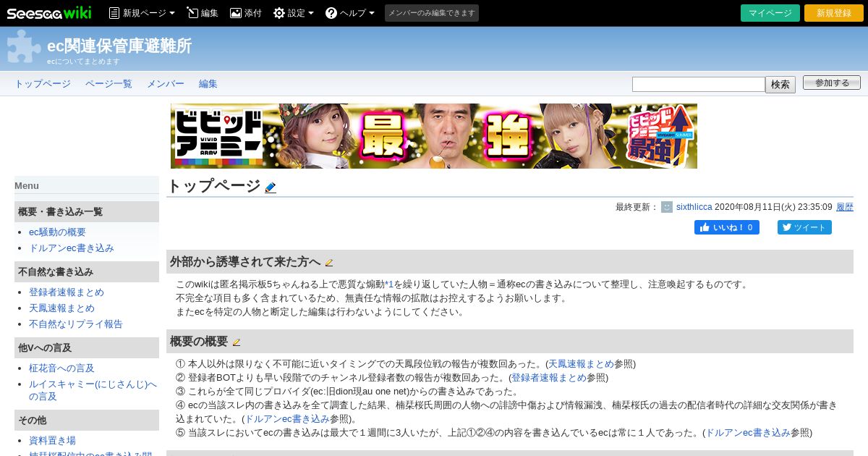Click the 概要・書き込み一覧 sidebar heading

click(87, 212)
